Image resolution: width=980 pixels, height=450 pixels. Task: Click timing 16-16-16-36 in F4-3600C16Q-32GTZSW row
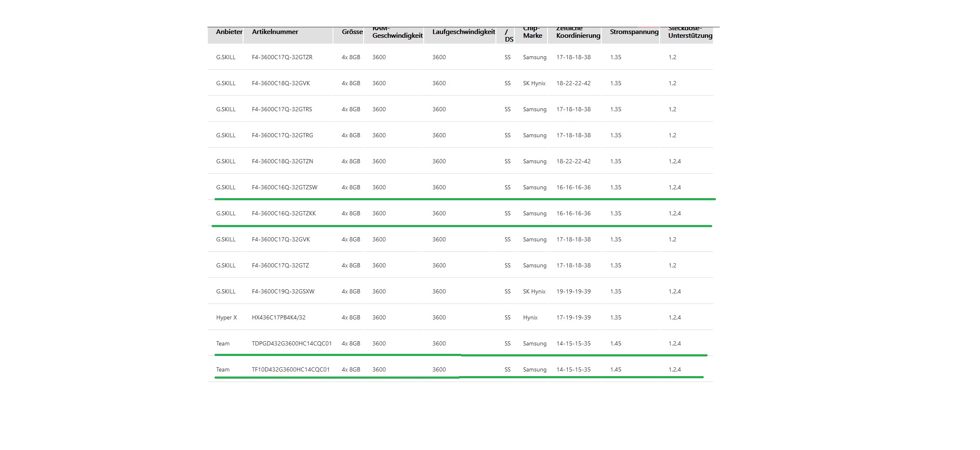(x=574, y=187)
